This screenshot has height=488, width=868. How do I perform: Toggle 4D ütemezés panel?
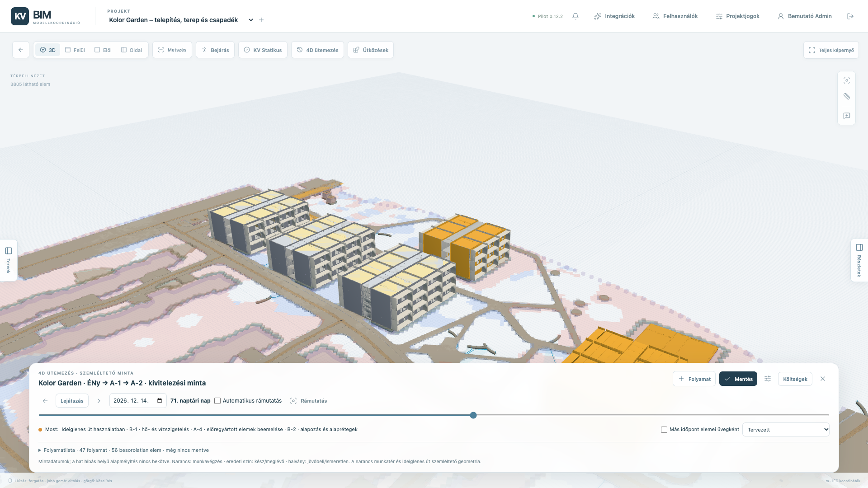click(x=317, y=50)
